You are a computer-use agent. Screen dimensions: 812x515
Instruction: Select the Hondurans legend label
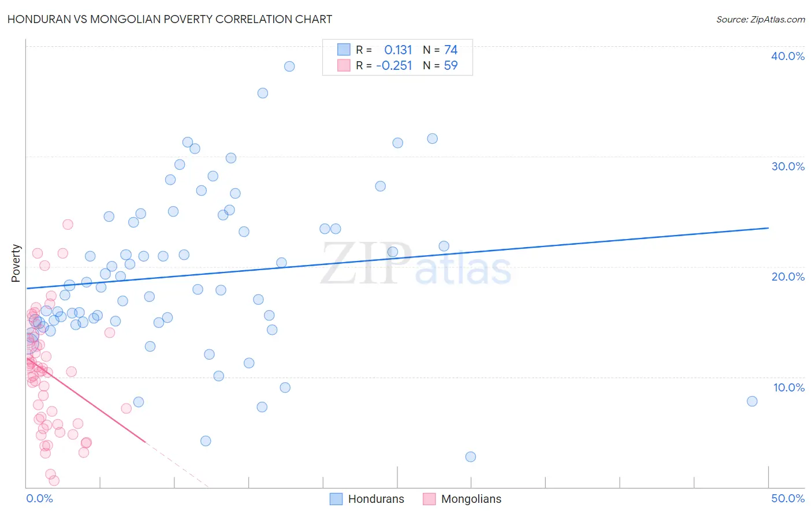pos(376,499)
